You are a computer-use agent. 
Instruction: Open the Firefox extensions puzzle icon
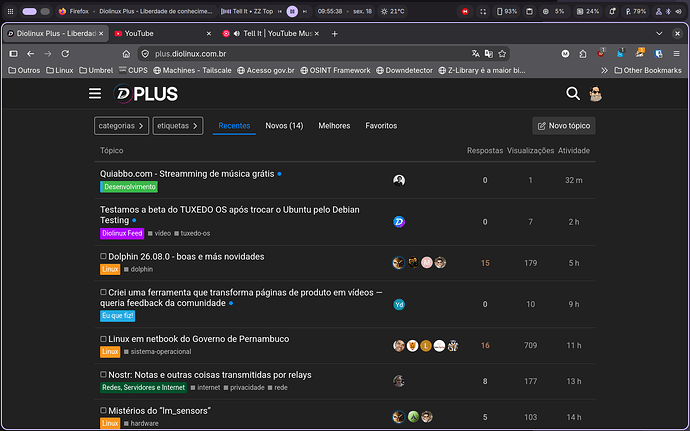click(583, 54)
